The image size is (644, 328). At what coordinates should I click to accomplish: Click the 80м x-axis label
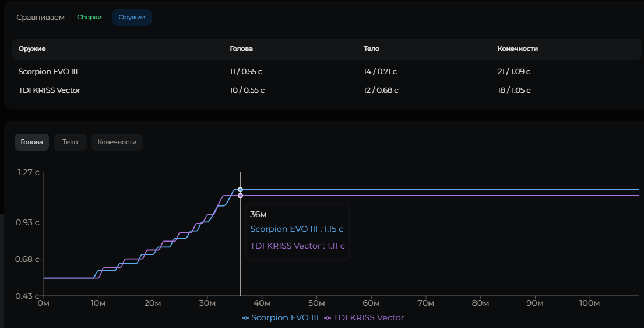(x=480, y=303)
